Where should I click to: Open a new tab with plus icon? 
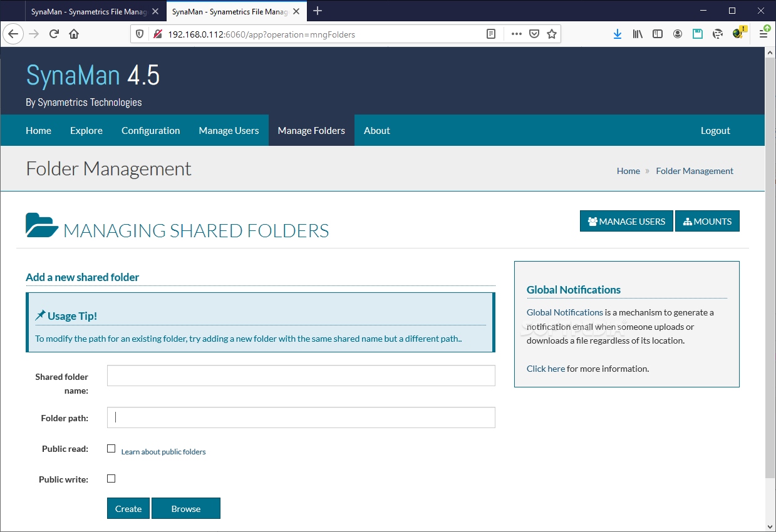pos(318,11)
